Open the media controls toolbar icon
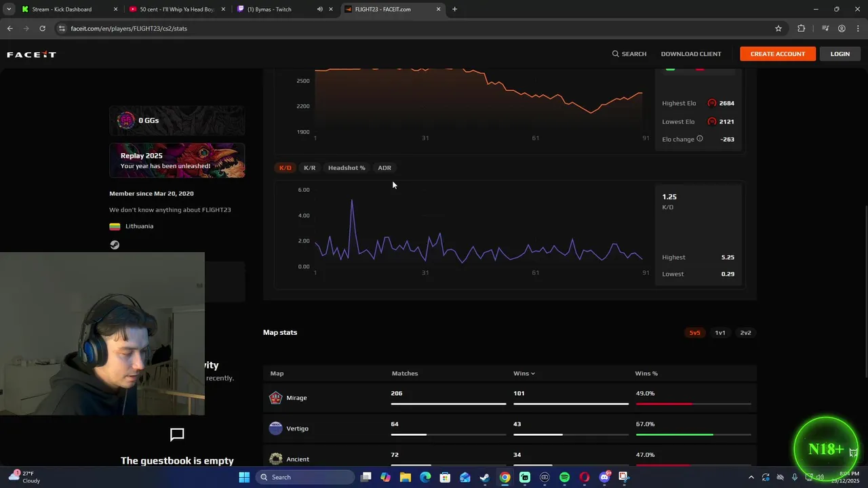The height and width of the screenshot is (488, 868). pos(825,28)
